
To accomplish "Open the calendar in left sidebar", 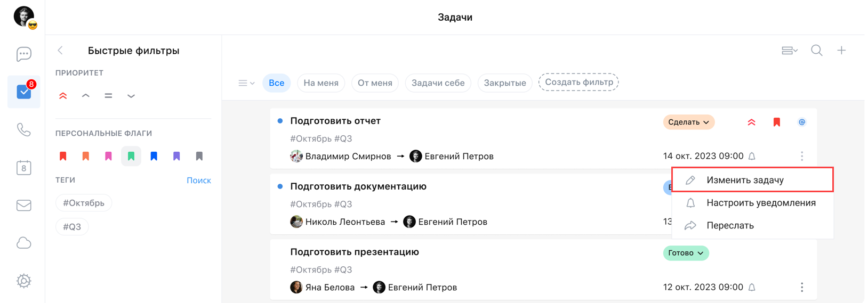I will click(x=23, y=168).
